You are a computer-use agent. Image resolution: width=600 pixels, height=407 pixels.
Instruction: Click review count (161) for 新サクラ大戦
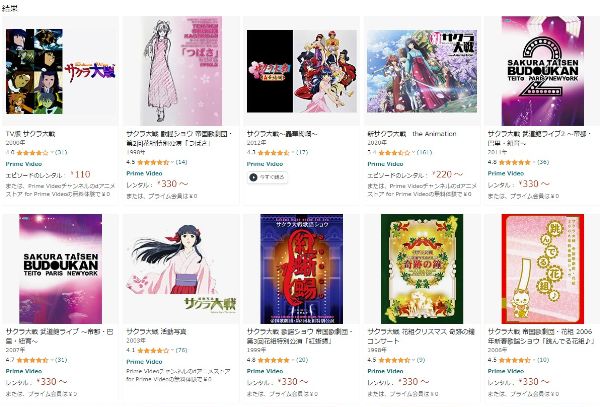(424, 153)
